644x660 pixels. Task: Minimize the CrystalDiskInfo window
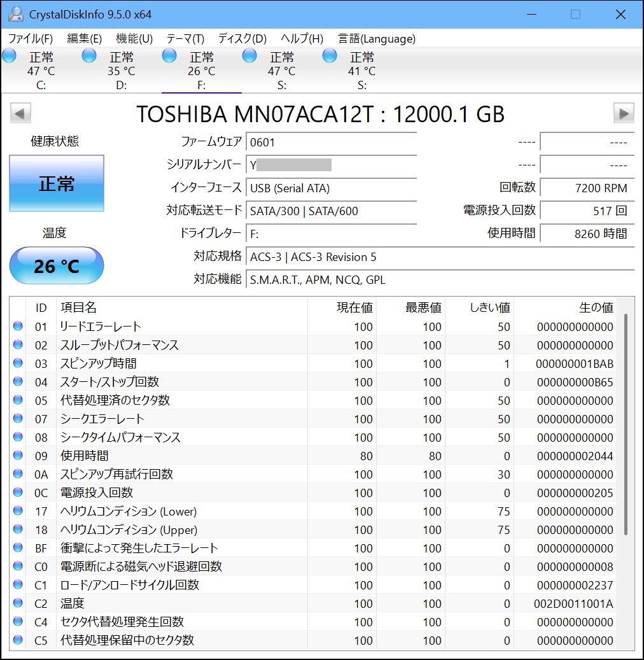tap(531, 14)
